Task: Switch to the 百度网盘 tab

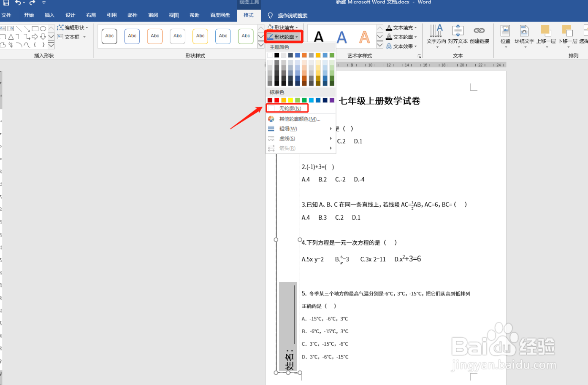Action: [x=220, y=15]
